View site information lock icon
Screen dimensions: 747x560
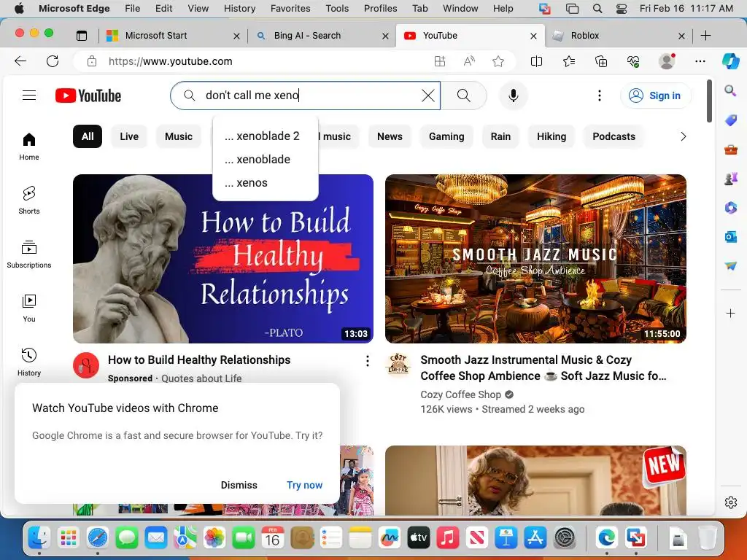tap(92, 61)
